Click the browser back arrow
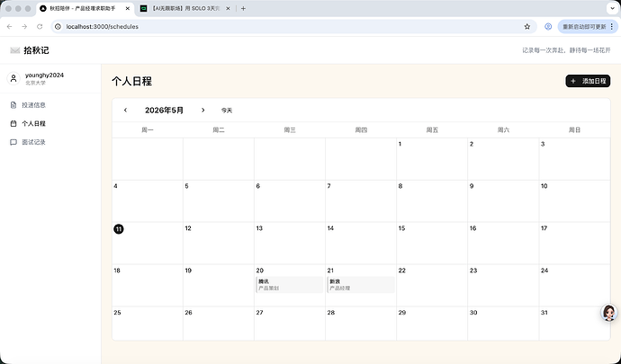 coord(10,26)
